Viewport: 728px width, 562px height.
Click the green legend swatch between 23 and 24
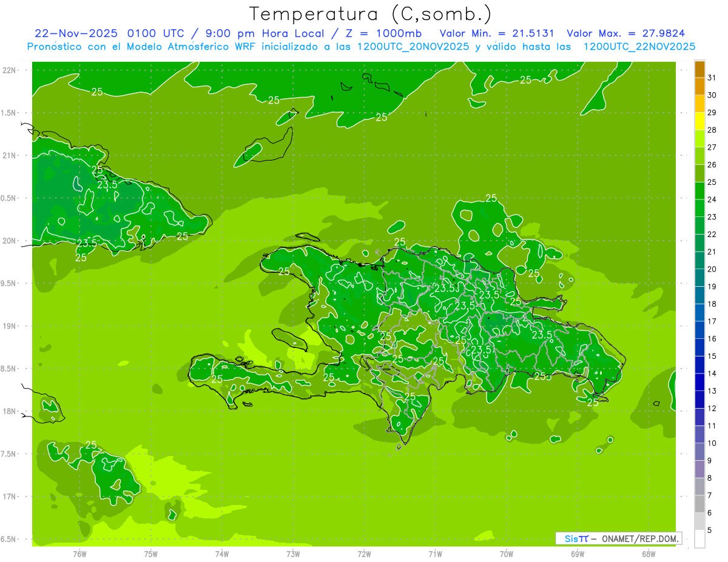699,208
